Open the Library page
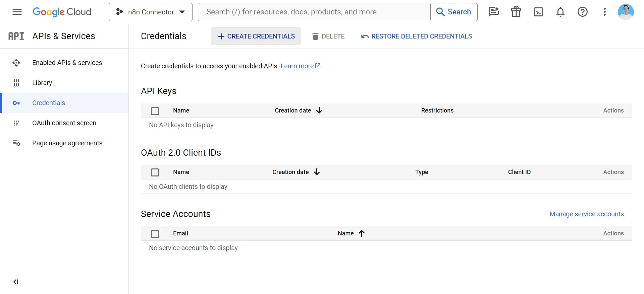This screenshot has width=644, height=294. pyautogui.click(x=64, y=83)
